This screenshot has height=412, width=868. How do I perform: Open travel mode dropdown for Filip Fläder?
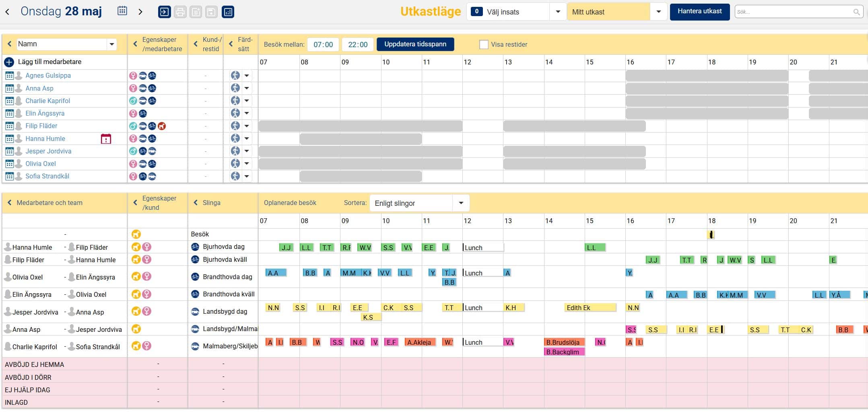coord(247,126)
